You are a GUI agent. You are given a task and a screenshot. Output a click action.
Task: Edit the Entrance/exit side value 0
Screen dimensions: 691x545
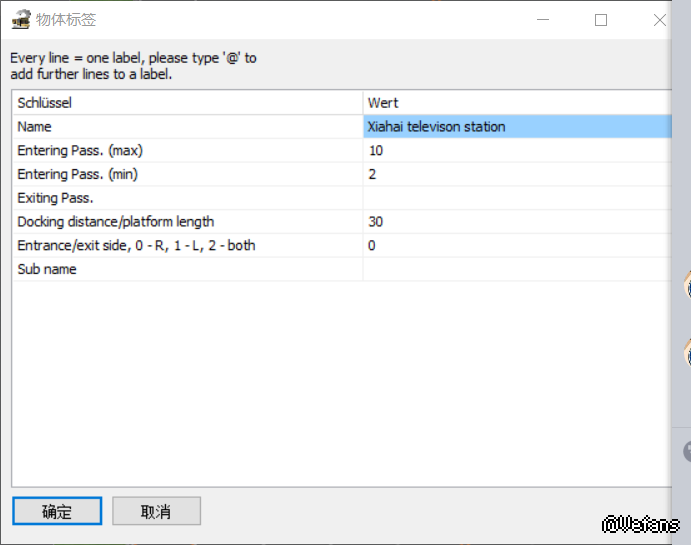(x=517, y=245)
